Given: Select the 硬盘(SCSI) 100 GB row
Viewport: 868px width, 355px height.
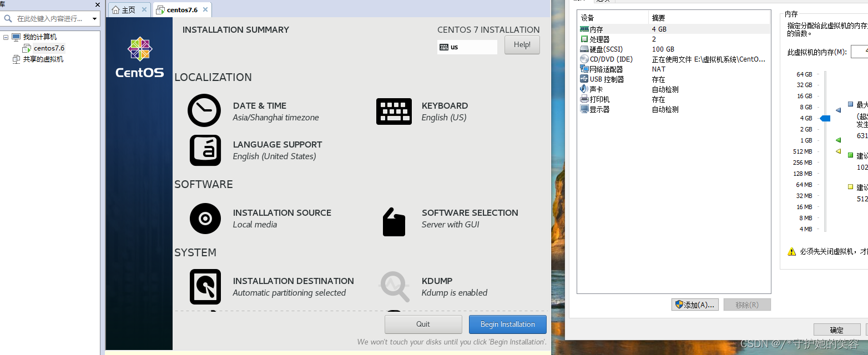Looking at the screenshot, I should click(674, 49).
